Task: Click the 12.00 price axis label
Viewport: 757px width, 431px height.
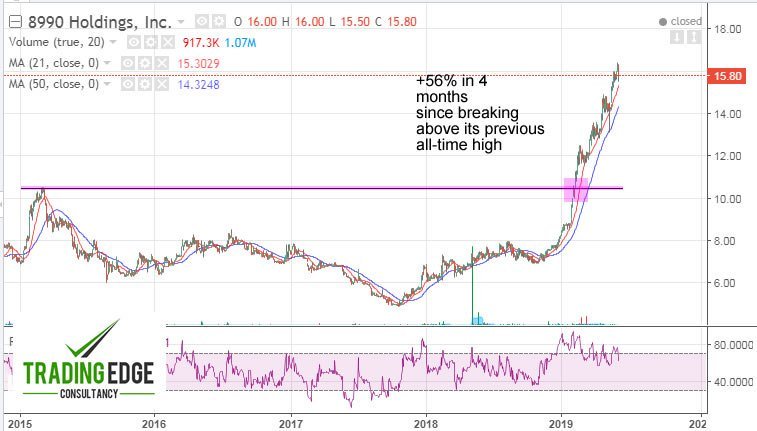Action: click(x=728, y=156)
